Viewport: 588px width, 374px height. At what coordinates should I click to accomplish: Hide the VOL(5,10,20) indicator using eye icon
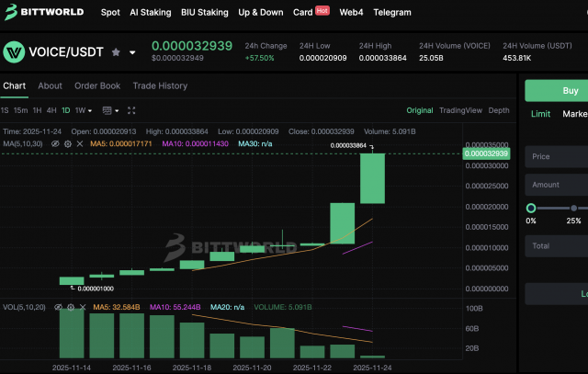click(58, 306)
